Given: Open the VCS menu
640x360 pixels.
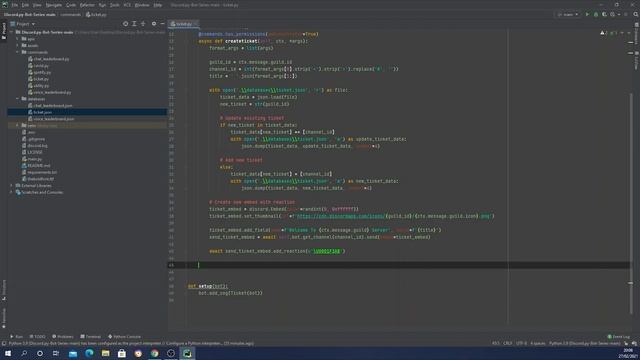Looking at the screenshot, I should tap(127, 5).
